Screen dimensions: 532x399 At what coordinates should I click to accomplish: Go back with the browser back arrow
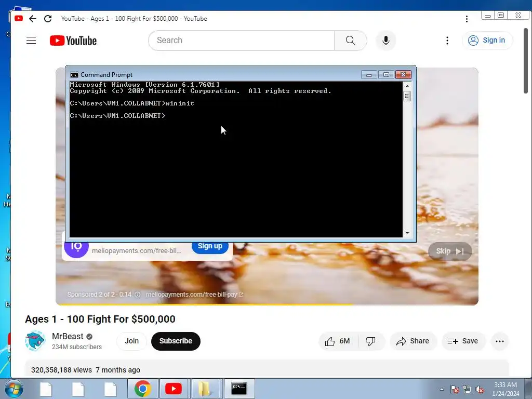coord(33,19)
